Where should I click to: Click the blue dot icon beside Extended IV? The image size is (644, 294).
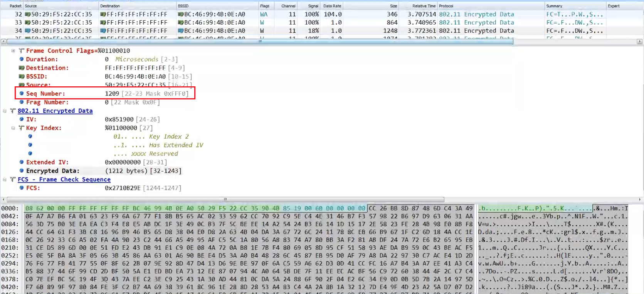click(22, 162)
